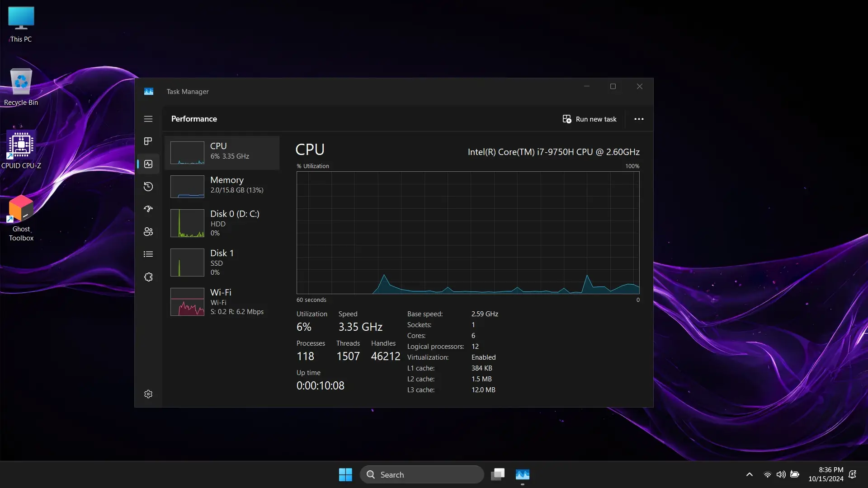Image resolution: width=868 pixels, height=488 pixels.
Task: Open the Users page icon in sidebar
Action: pos(148,232)
